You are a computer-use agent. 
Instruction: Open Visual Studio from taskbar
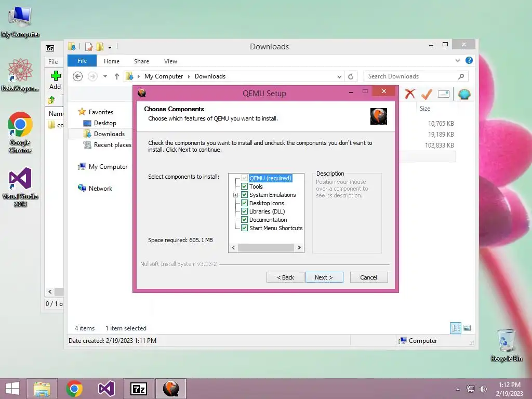click(x=106, y=389)
